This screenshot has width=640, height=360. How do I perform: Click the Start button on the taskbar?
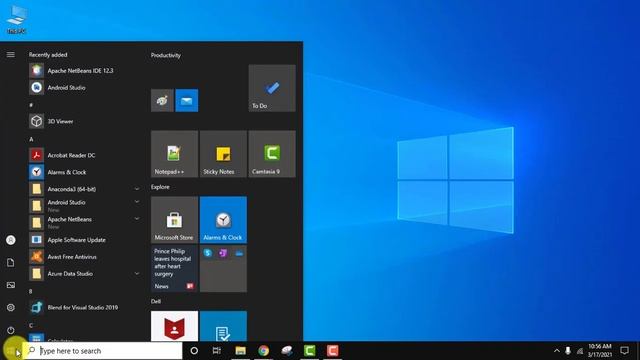[11, 351]
